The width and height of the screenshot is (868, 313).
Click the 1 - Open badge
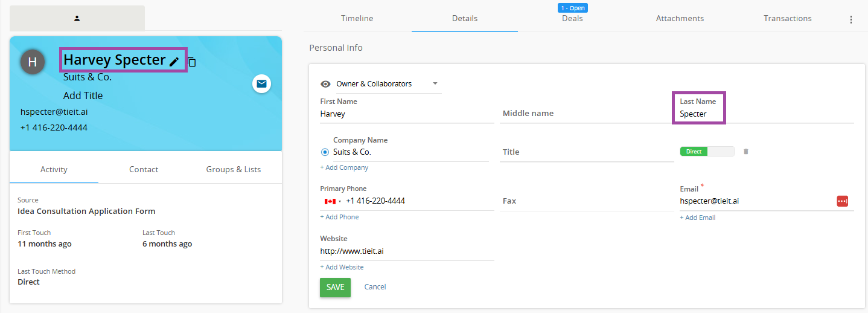572,8
